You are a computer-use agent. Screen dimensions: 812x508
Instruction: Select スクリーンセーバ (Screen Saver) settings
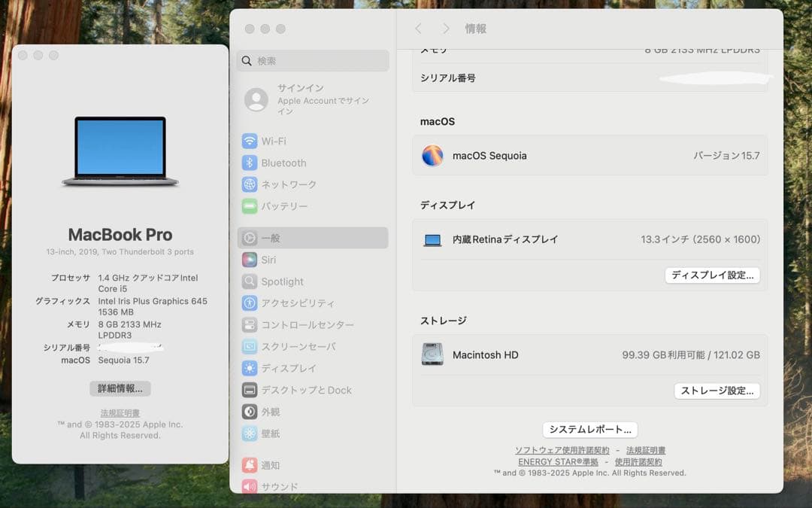pos(299,346)
